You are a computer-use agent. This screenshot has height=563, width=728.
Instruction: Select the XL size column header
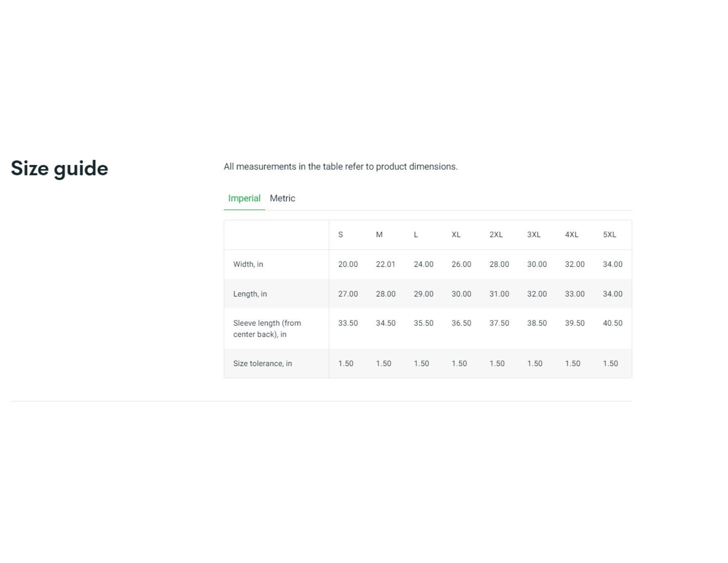click(456, 234)
